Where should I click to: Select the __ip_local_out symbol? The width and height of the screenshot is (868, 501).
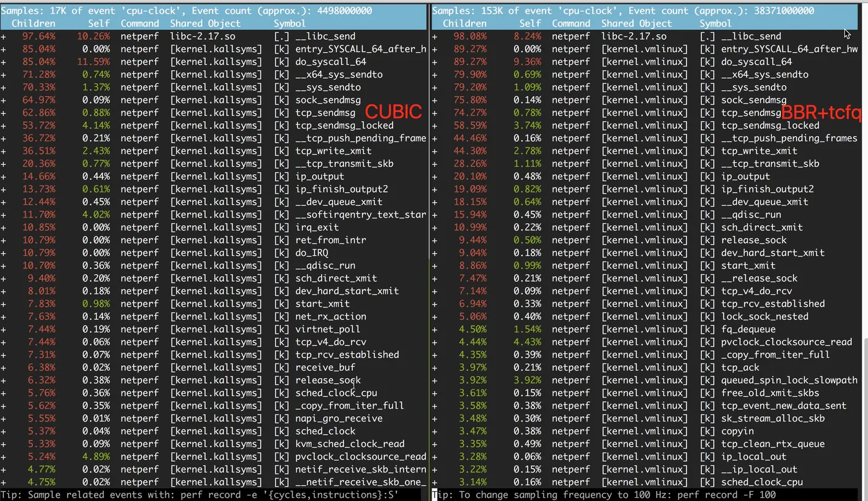(x=759, y=469)
